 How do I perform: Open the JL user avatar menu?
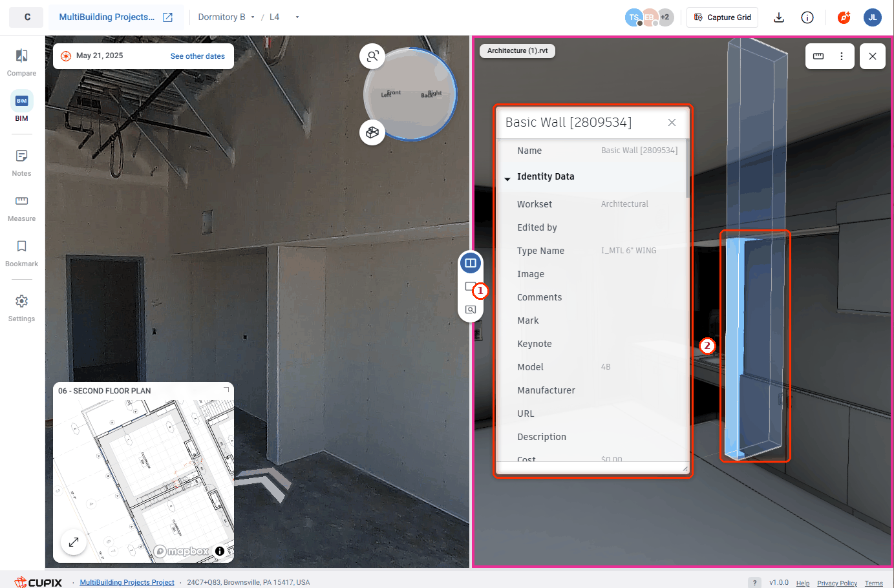[x=873, y=17]
